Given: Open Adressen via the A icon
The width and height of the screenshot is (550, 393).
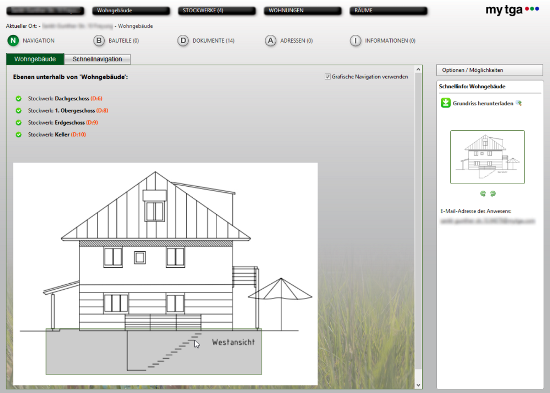Looking at the screenshot, I should pyautogui.click(x=270, y=41).
